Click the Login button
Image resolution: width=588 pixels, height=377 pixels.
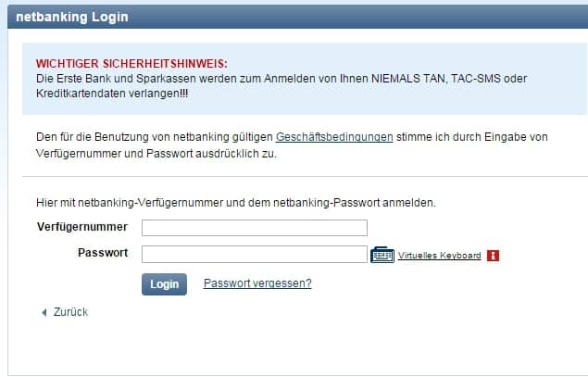[x=164, y=284]
